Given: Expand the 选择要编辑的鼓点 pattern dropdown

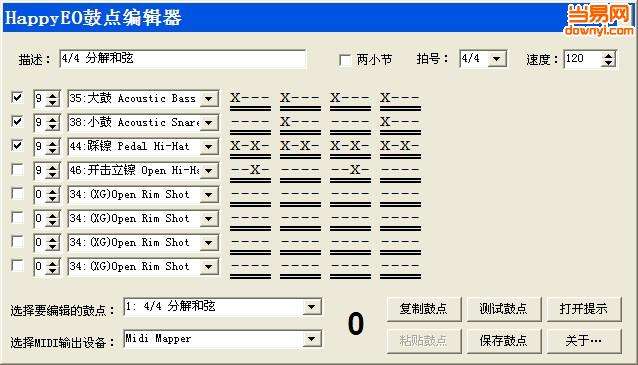Looking at the screenshot, I should click(x=311, y=307).
